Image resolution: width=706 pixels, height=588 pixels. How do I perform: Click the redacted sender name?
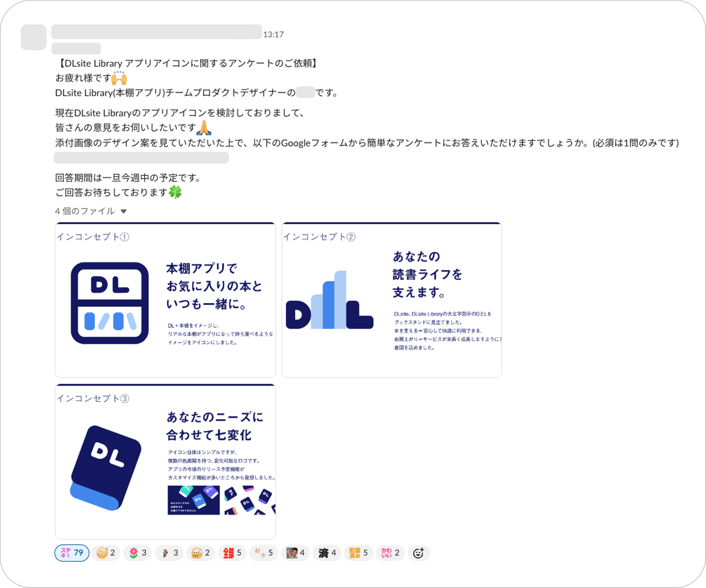(x=156, y=32)
